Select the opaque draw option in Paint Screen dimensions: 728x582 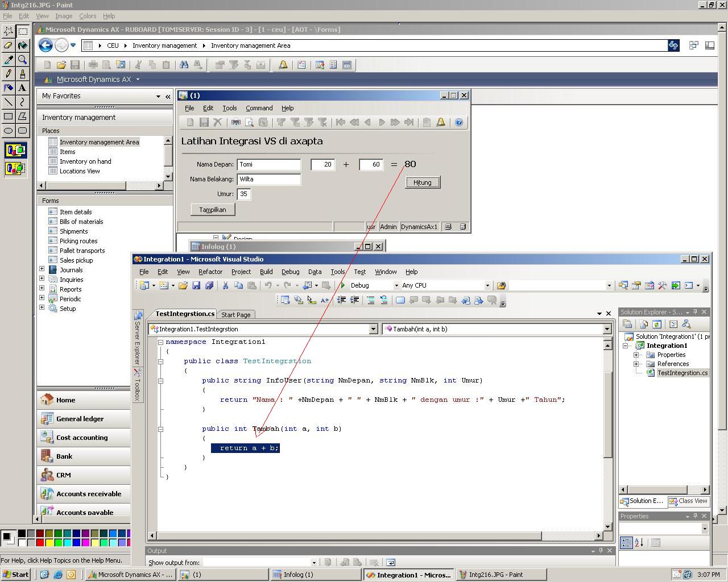(15, 151)
